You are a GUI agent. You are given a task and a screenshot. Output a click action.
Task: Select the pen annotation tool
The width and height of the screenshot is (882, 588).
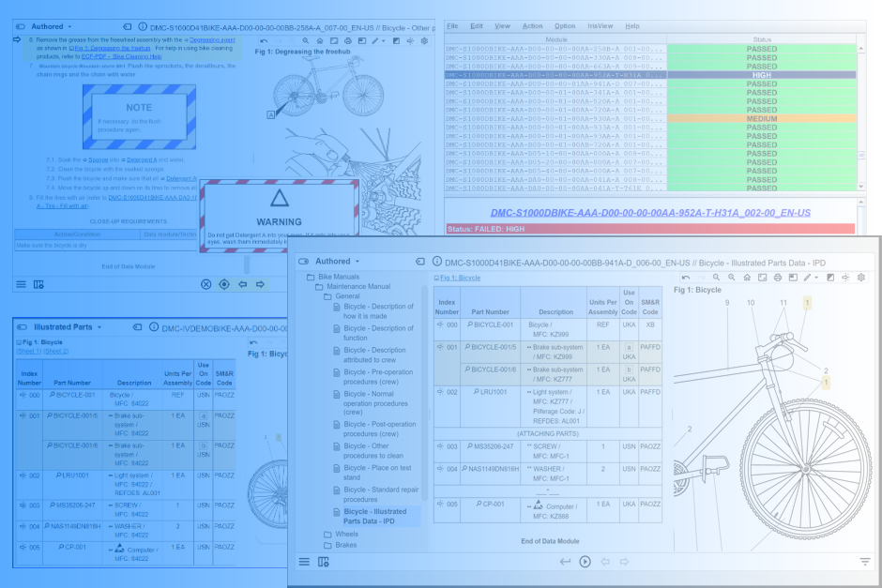click(807, 277)
